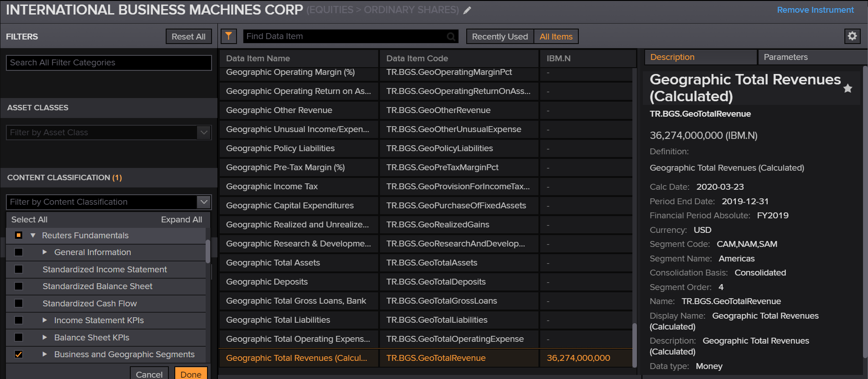868x379 pixels.
Task: Click code TR.BGS.GeoTotalOperatingExpense
Action: coord(455,339)
